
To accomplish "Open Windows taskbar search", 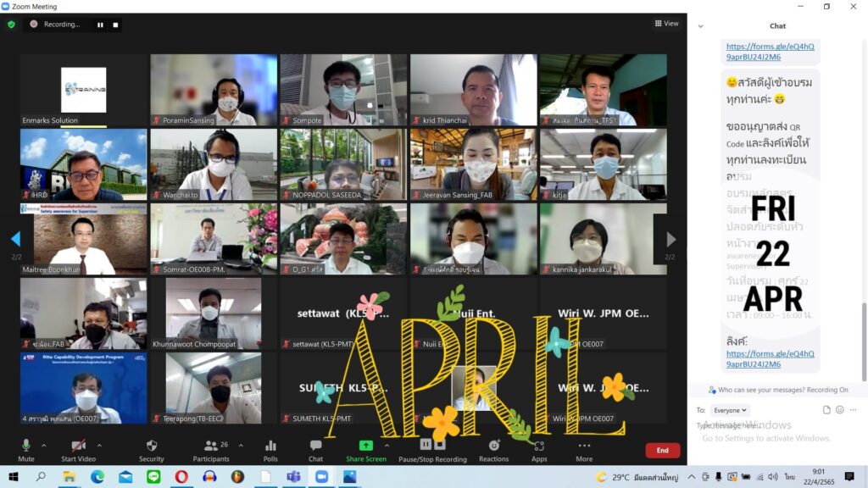I will [41, 476].
